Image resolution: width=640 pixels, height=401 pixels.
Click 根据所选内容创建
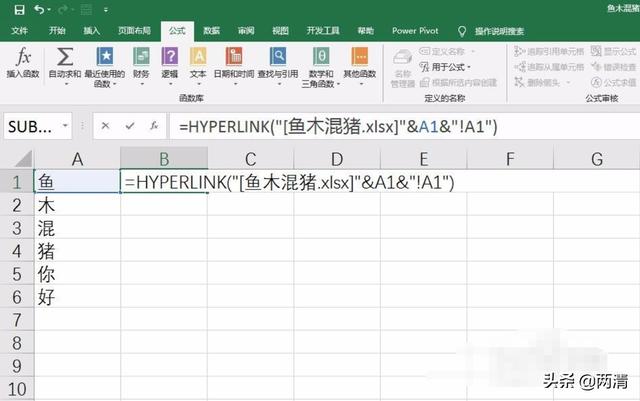pyautogui.click(x=458, y=82)
